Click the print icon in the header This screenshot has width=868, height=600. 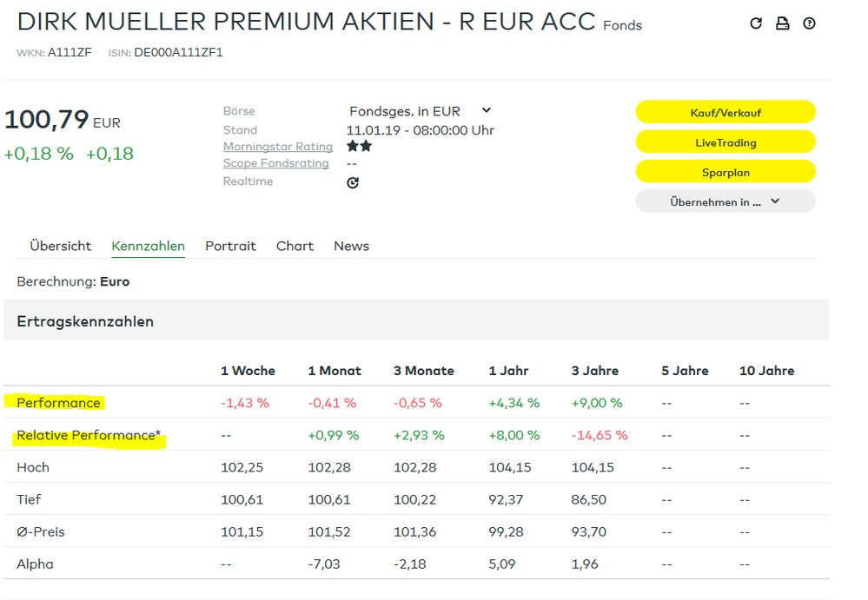pos(782,23)
